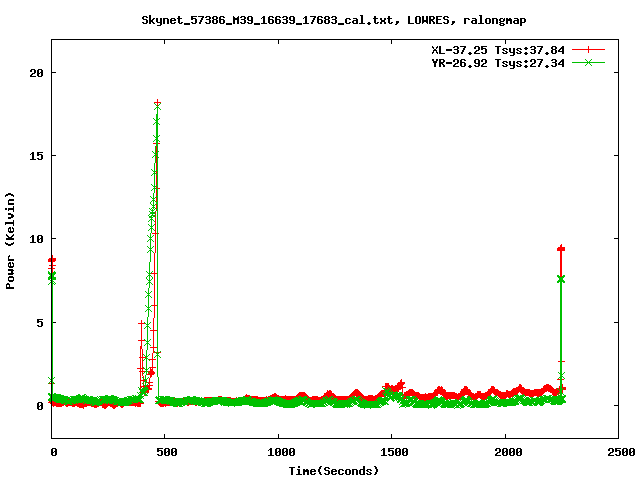Click the plot title Skynet_57386_M39_16639_17683_cal.txt
640x480 pixels.
267,20
